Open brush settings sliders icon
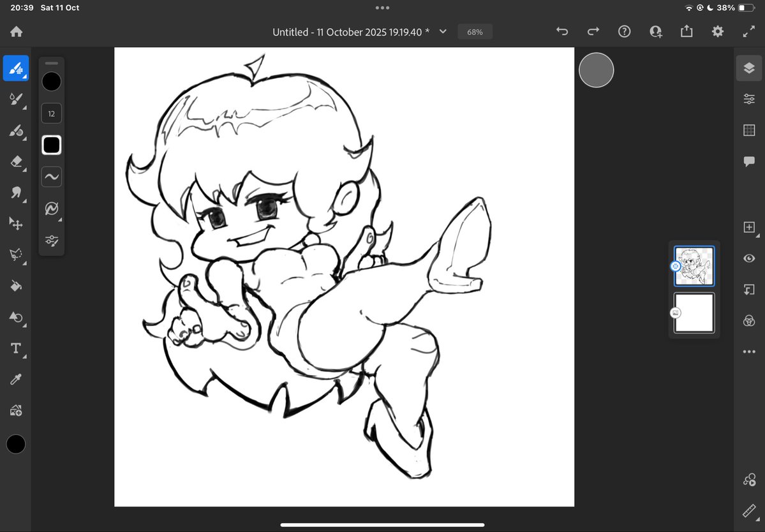 pyautogui.click(x=52, y=240)
